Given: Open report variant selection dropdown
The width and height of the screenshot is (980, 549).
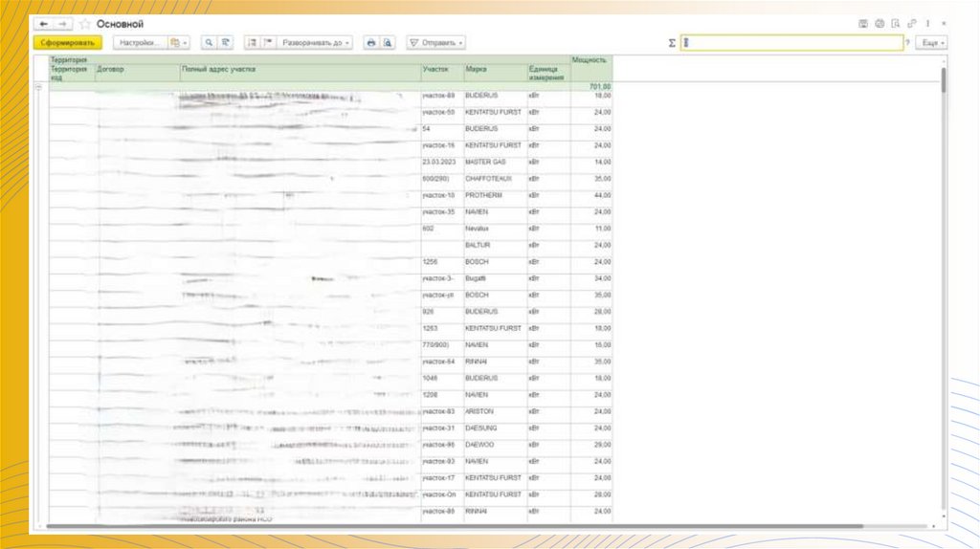Looking at the screenshot, I should 179,42.
